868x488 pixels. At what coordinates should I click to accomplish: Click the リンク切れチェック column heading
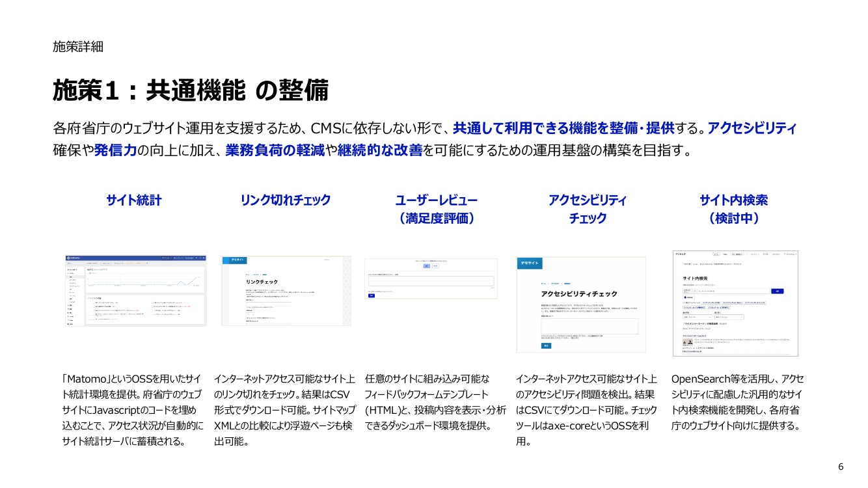coord(286,200)
